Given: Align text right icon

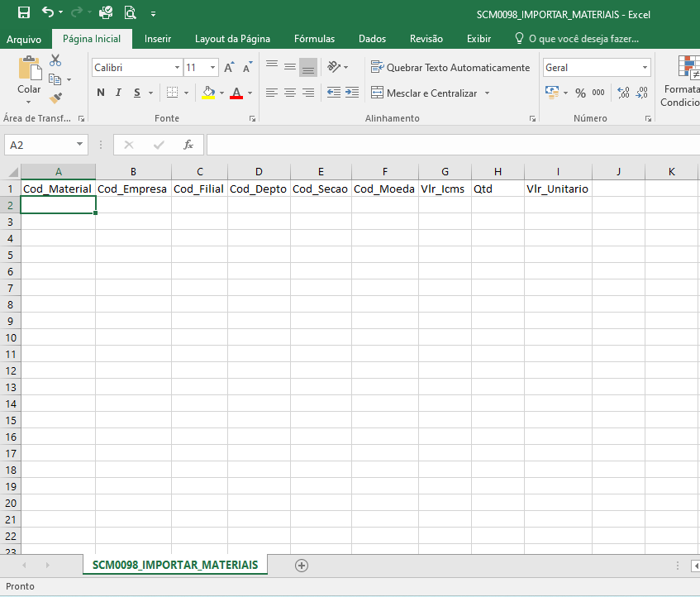Looking at the screenshot, I should click(308, 93).
